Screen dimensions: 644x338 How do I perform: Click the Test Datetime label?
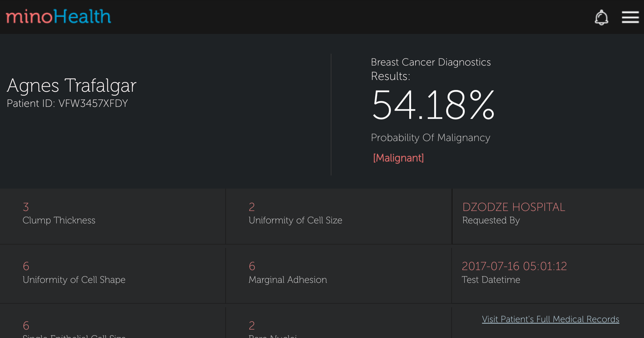[x=491, y=280]
